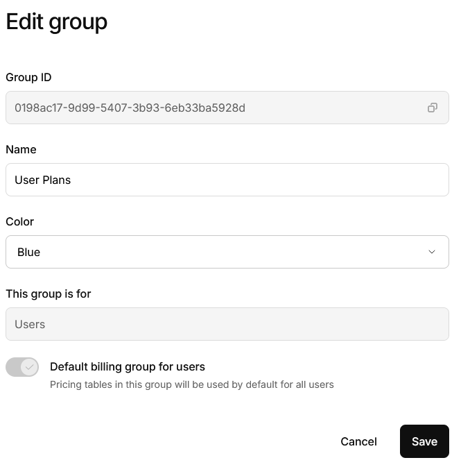Click the 'Default billing group for users' label
This screenshot has height=476, width=470.
tap(128, 366)
